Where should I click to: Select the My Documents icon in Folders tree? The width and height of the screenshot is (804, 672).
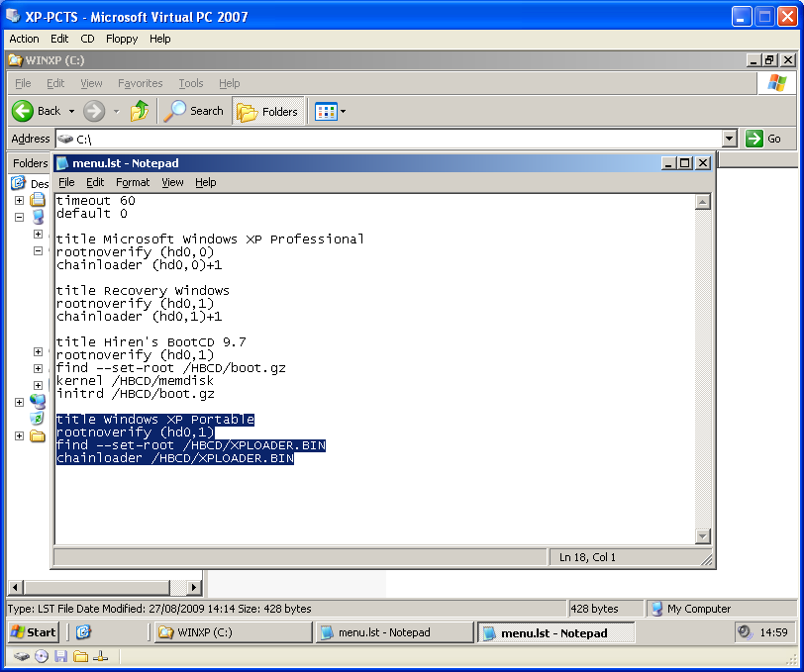tap(37, 200)
